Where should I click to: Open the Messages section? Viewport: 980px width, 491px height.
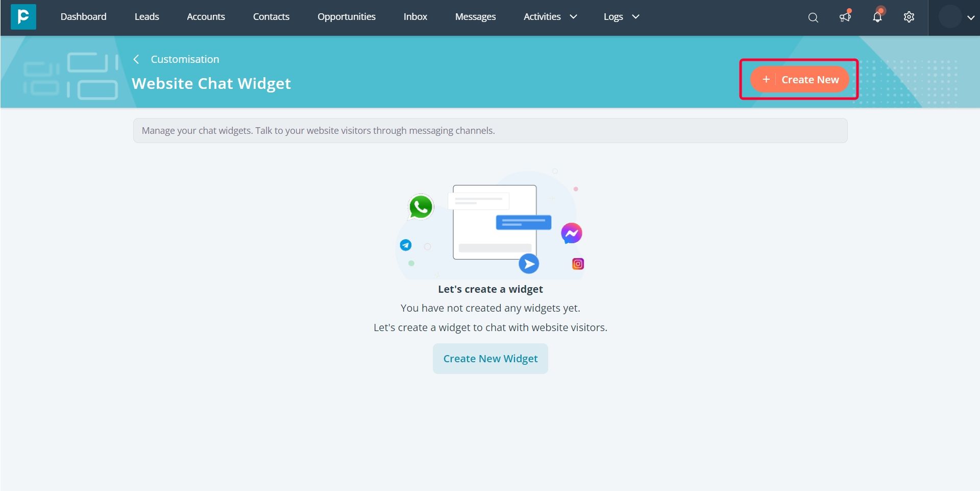(x=475, y=16)
